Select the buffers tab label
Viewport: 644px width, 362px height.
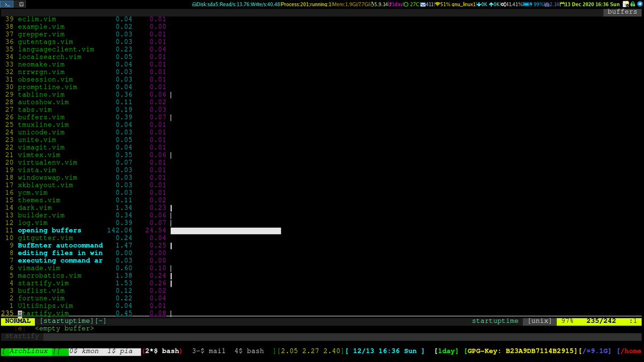coord(623,12)
